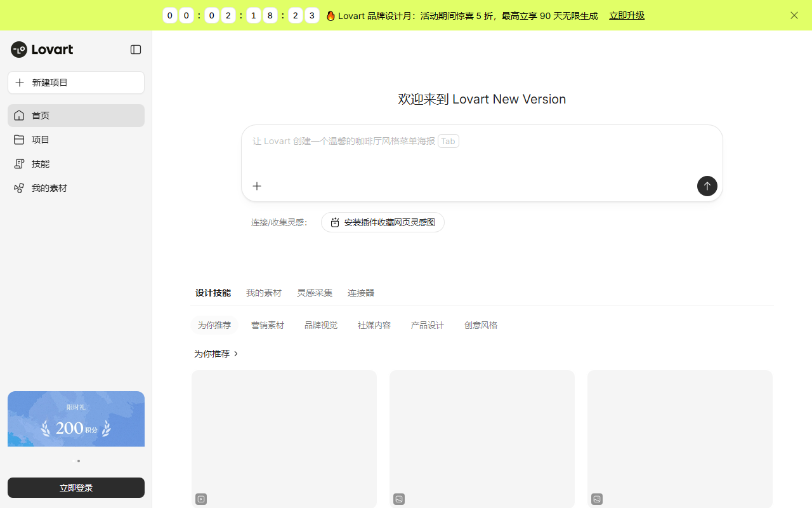Screen dimensions: 812x508
Task: Click the plus attachment icon in prompt box
Action: 257,186
